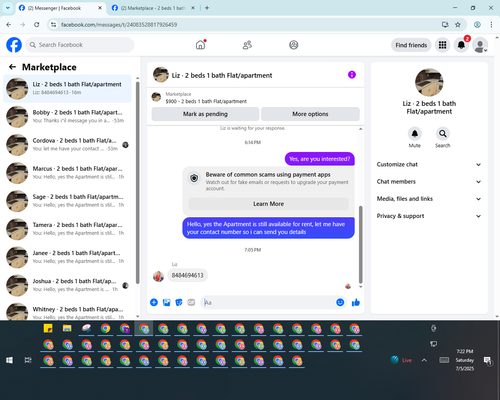Click Mark as pending button
The height and width of the screenshot is (400, 500).
[x=205, y=114]
